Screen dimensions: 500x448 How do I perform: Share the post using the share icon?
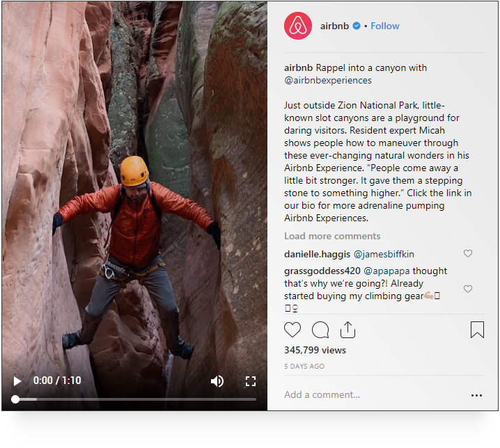click(x=347, y=330)
